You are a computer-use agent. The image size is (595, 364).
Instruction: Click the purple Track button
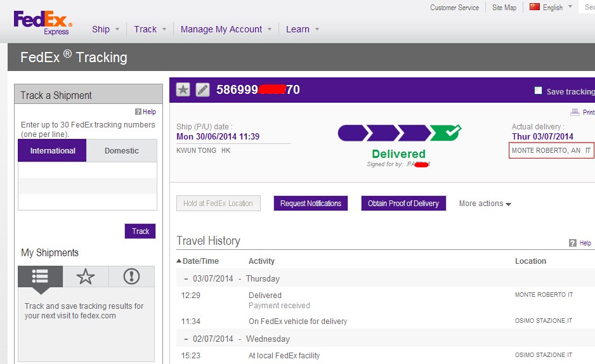(x=140, y=231)
